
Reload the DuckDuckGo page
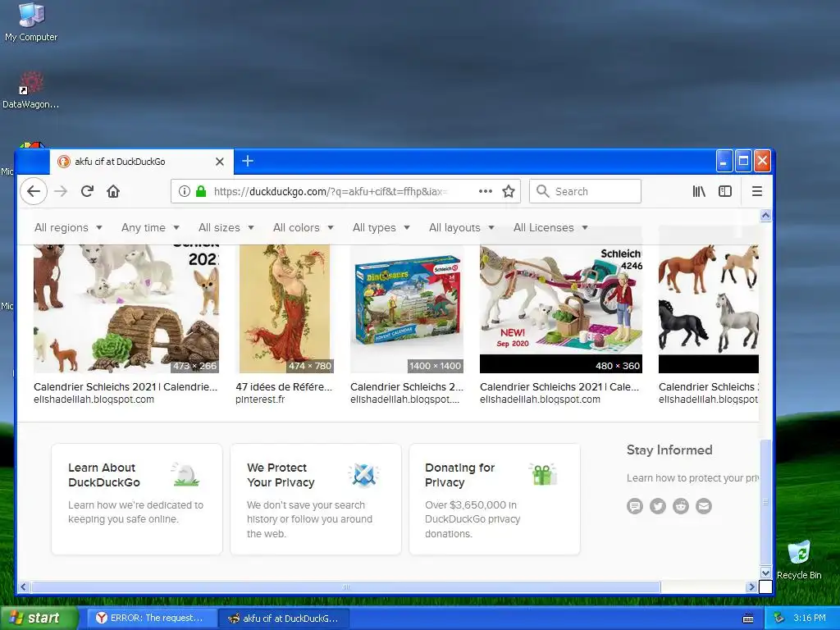pos(87,191)
